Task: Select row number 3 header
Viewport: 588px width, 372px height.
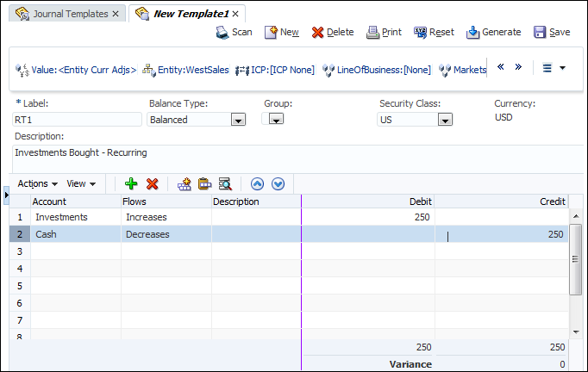Action: point(20,251)
